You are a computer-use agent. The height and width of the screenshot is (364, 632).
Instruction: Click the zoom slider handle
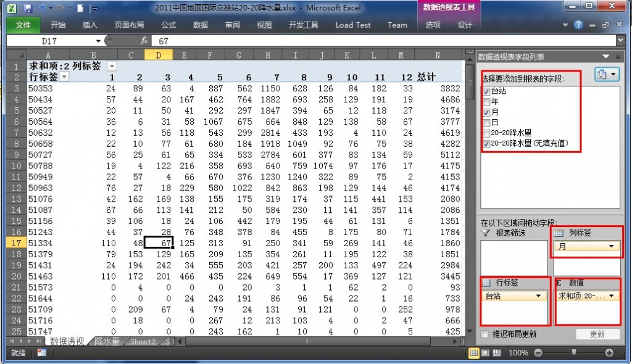click(x=574, y=352)
